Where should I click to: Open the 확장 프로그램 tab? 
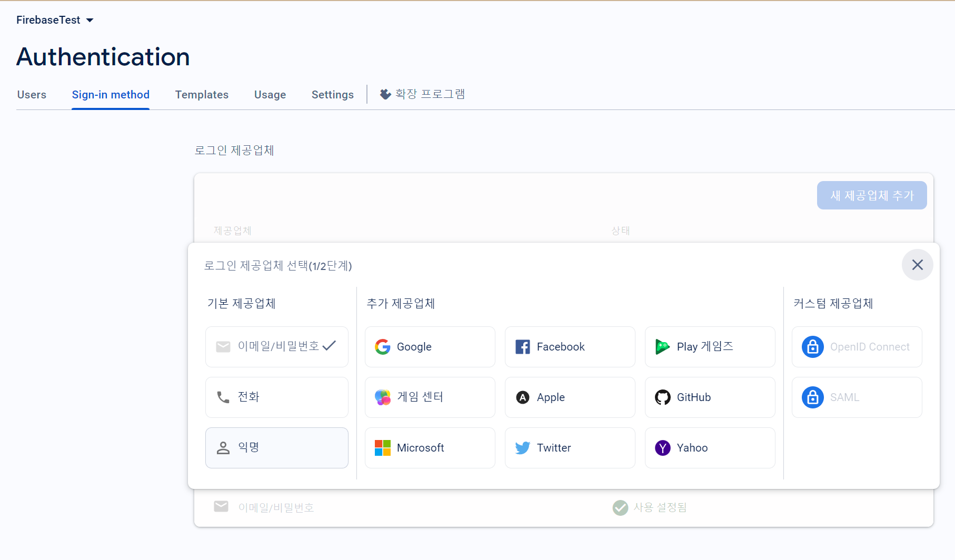[x=423, y=94]
